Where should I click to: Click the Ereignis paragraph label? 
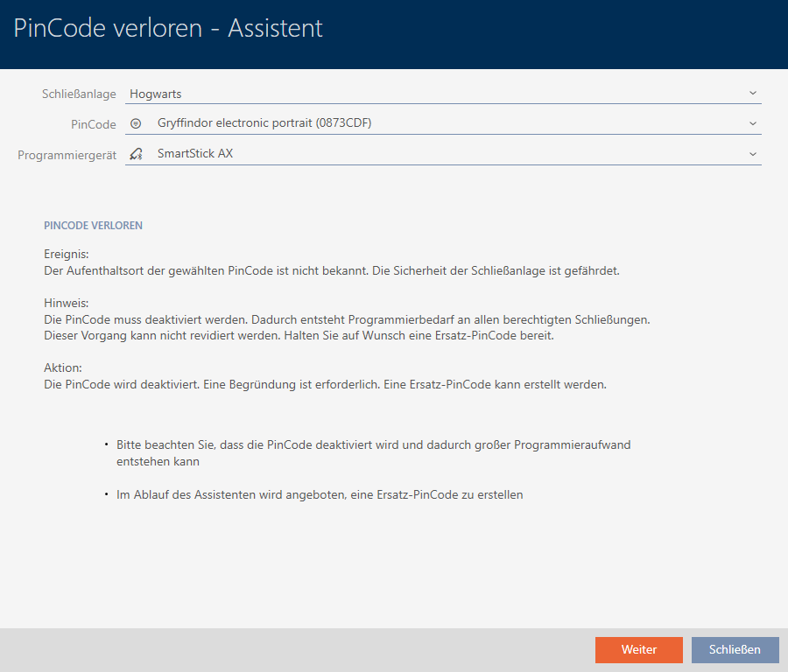(67, 254)
